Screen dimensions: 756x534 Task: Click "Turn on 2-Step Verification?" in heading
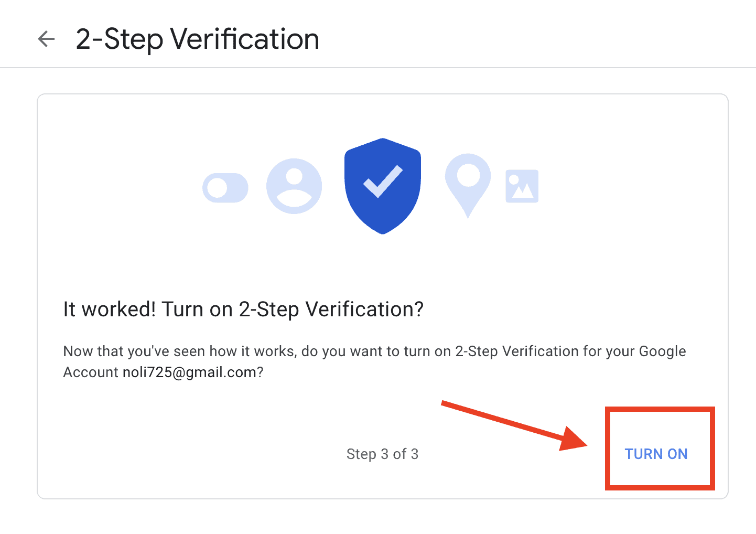tap(292, 309)
